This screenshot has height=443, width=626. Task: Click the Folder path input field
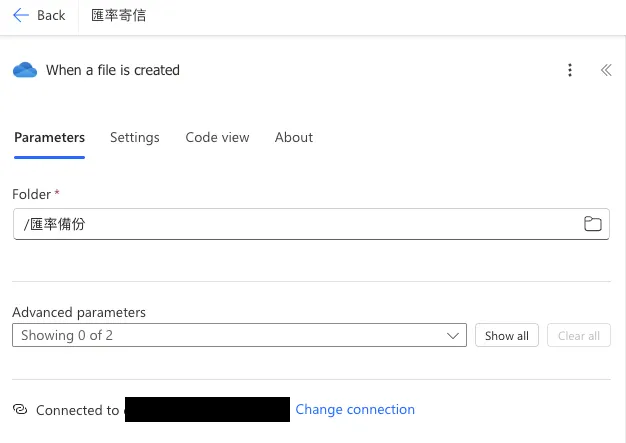point(300,224)
